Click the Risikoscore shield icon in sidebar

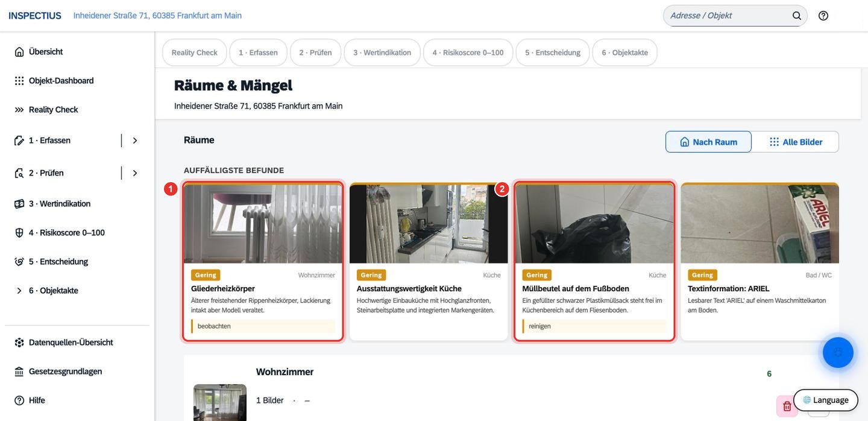click(x=19, y=233)
